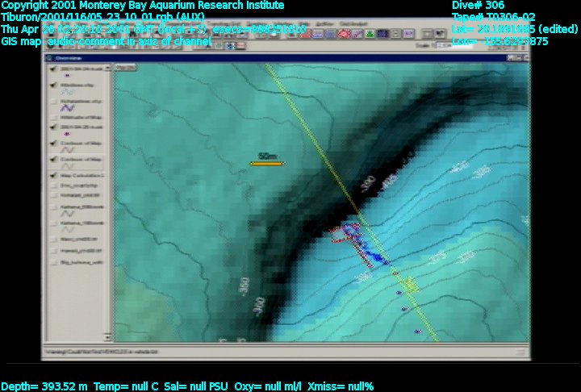
Task: Click the red icon in the main toolbar
Action: [x=343, y=33]
